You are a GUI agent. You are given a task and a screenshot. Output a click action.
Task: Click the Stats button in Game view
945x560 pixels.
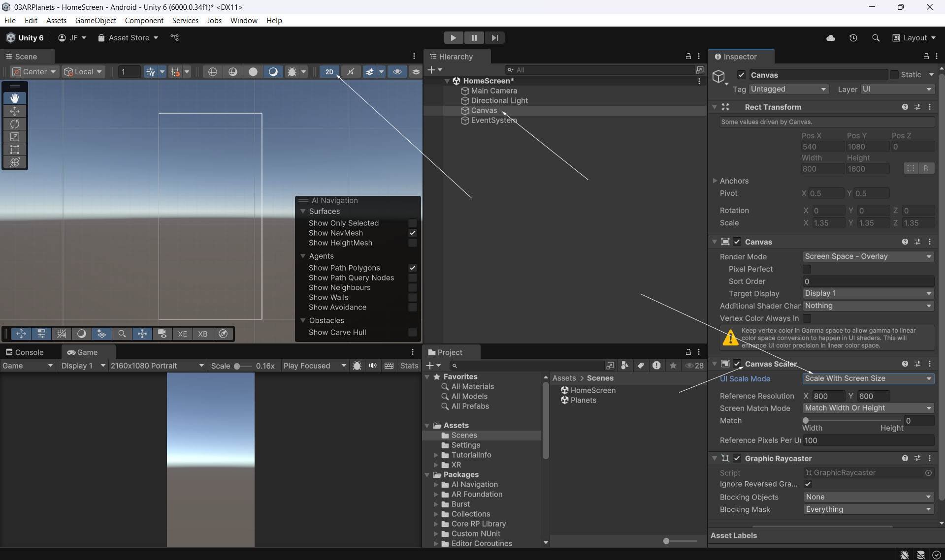coord(409,366)
